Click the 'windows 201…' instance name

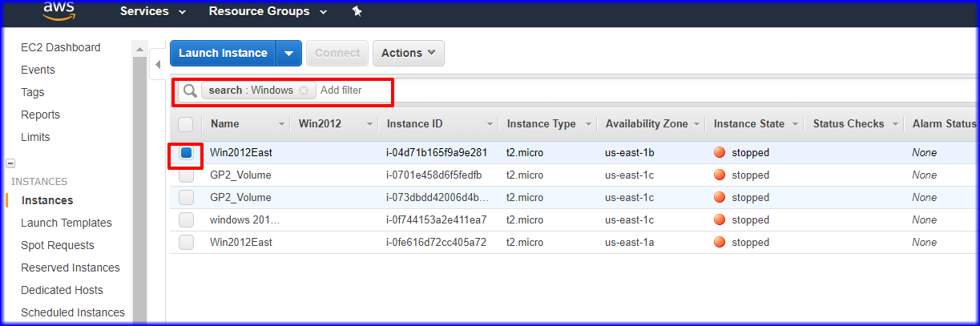[x=245, y=220]
